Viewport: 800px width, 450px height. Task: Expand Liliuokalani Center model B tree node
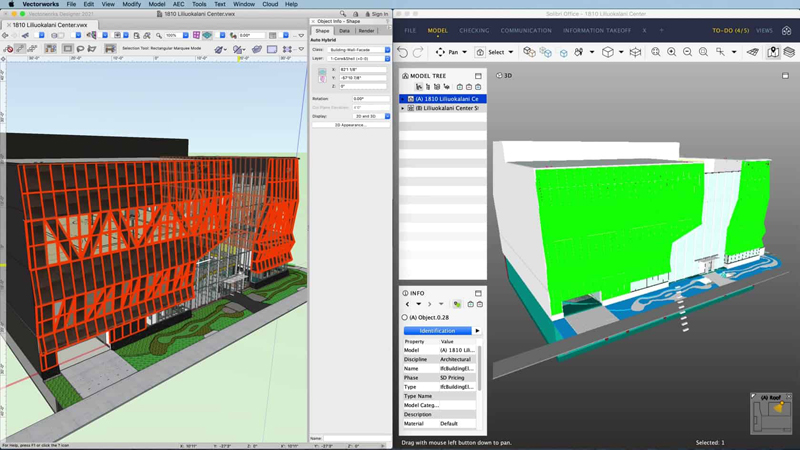point(403,108)
